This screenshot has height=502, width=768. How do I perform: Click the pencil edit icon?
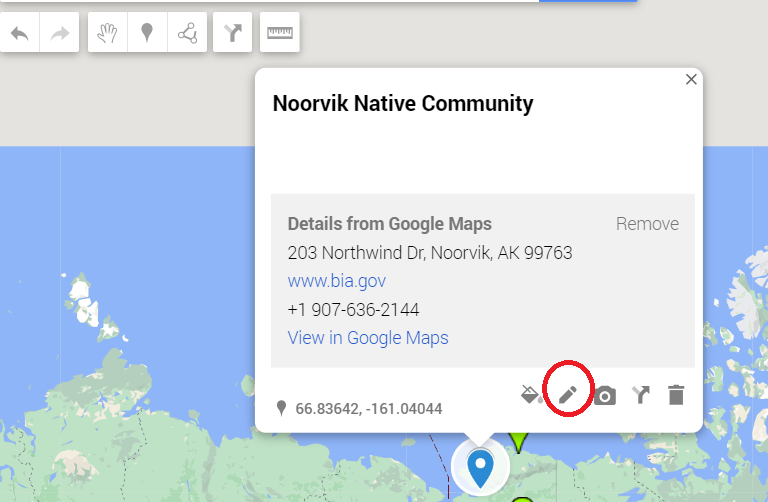568,394
